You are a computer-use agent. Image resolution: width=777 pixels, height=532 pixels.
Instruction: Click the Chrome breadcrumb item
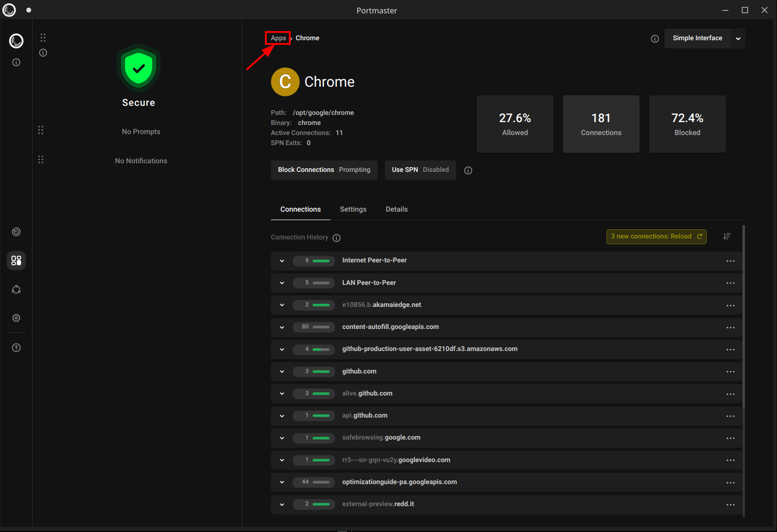click(307, 38)
